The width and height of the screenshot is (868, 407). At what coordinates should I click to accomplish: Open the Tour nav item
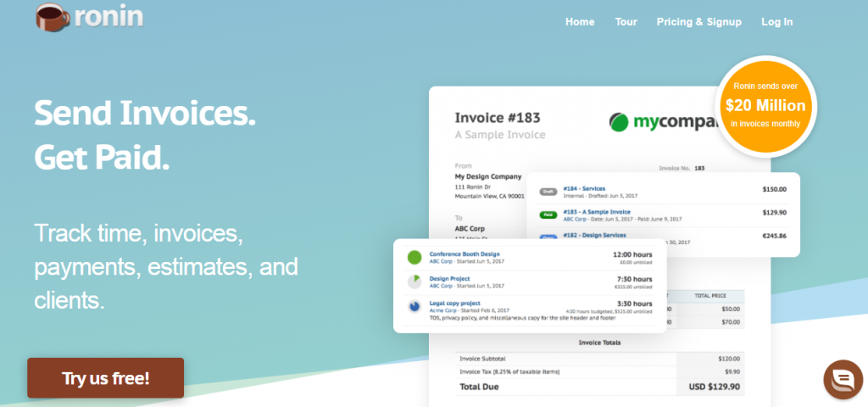coord(626,22)
